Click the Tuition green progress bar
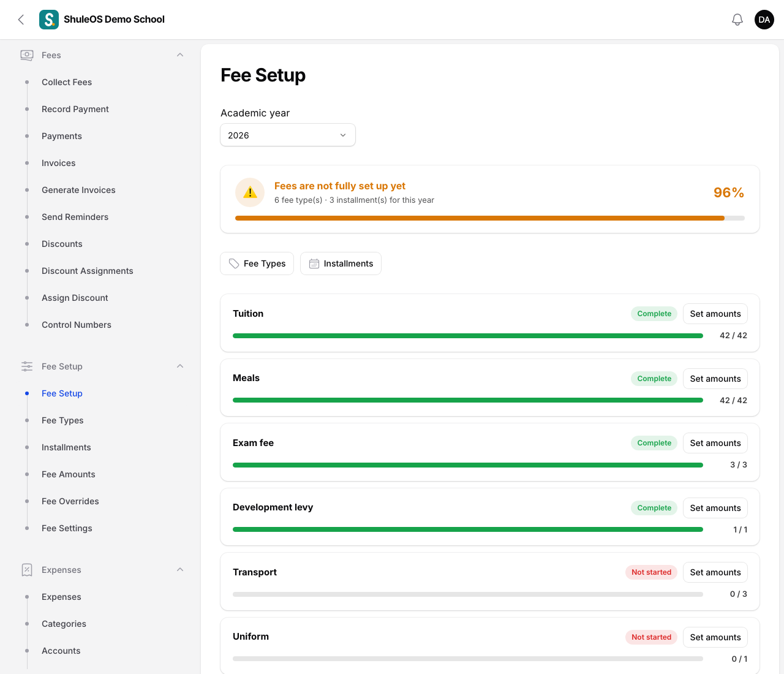Viewport: 784px width, 674px height. point(468,336)
